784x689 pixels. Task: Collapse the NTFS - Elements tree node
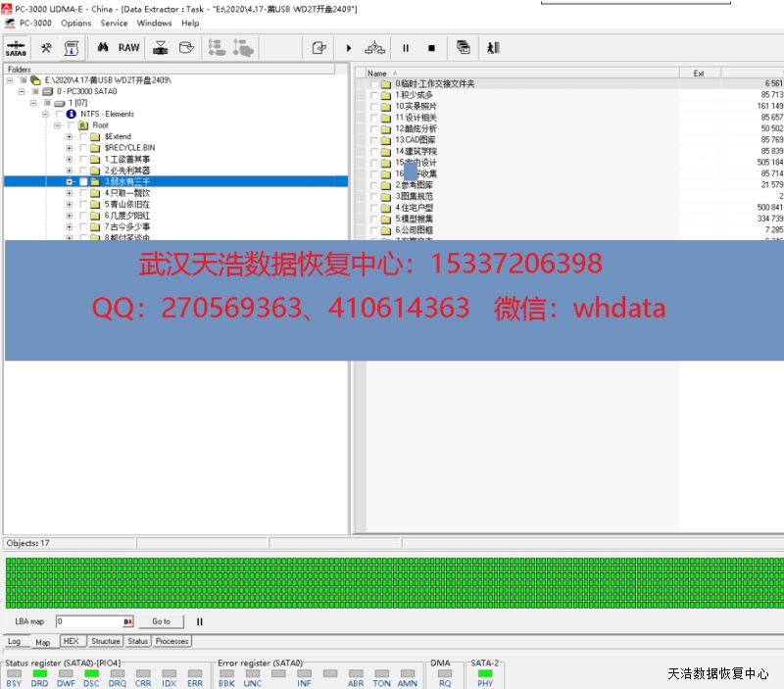[x=45, y=115]
